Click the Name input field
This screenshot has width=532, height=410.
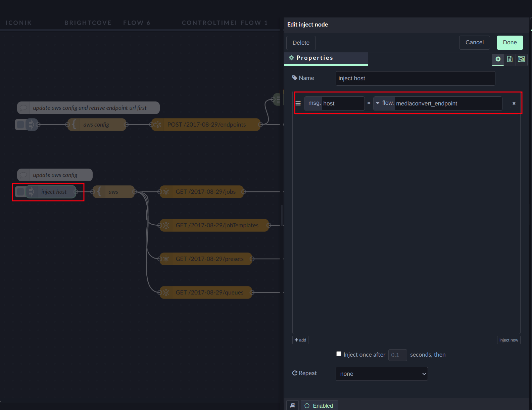tap(415, 78)
